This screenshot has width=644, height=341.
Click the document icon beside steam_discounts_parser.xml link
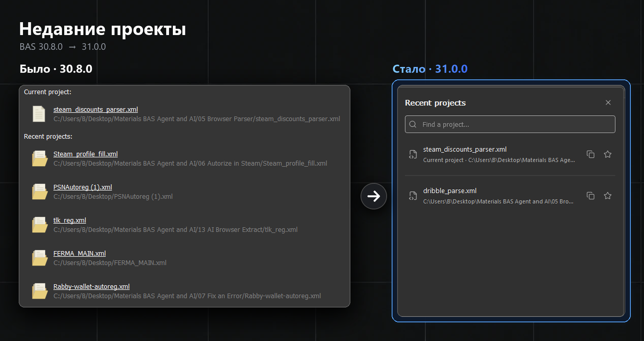(x=39, y=114)
